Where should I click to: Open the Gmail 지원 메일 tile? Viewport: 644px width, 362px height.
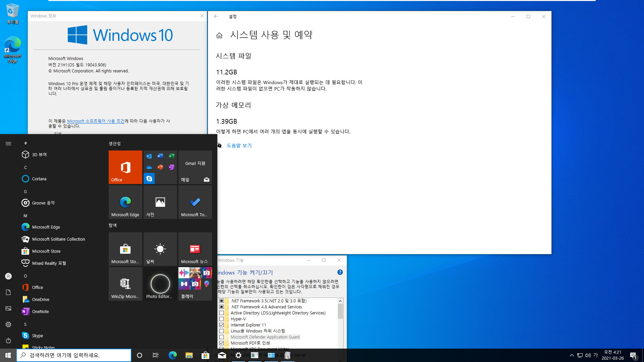(195, 167)
